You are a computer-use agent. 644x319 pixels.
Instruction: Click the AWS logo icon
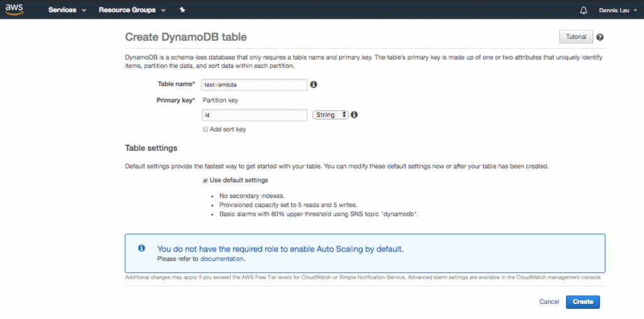tap(15, 10)
